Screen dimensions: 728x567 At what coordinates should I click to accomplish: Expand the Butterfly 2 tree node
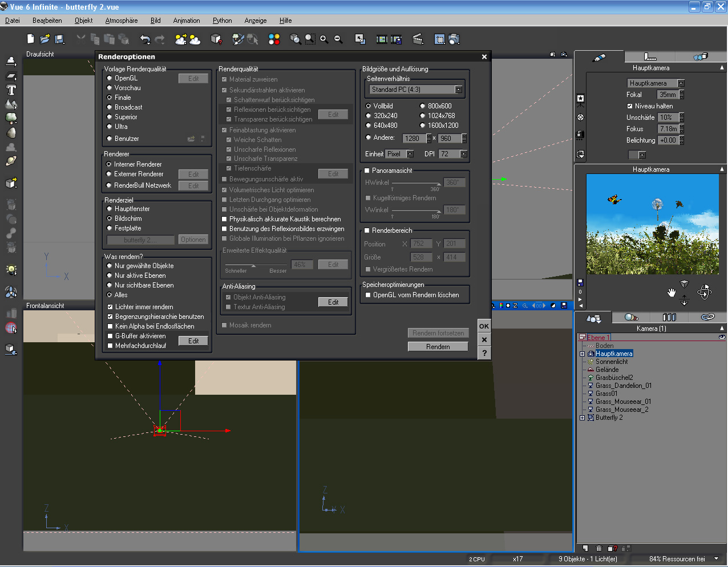582,418
